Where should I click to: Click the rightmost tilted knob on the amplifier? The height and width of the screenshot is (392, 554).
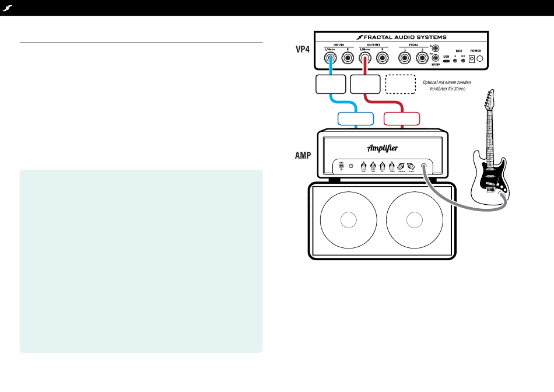point(411,166)
